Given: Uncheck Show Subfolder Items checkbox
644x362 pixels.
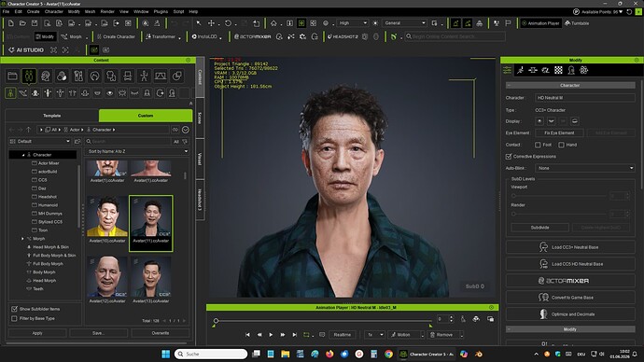Looking at the screenshot, I should pyautogui.click(x=14, y=309).
